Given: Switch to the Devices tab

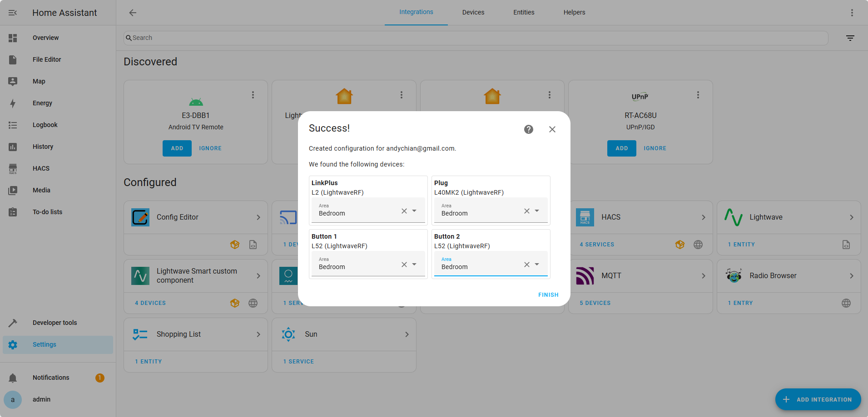Looking at the screenshot, I should 473,12.
